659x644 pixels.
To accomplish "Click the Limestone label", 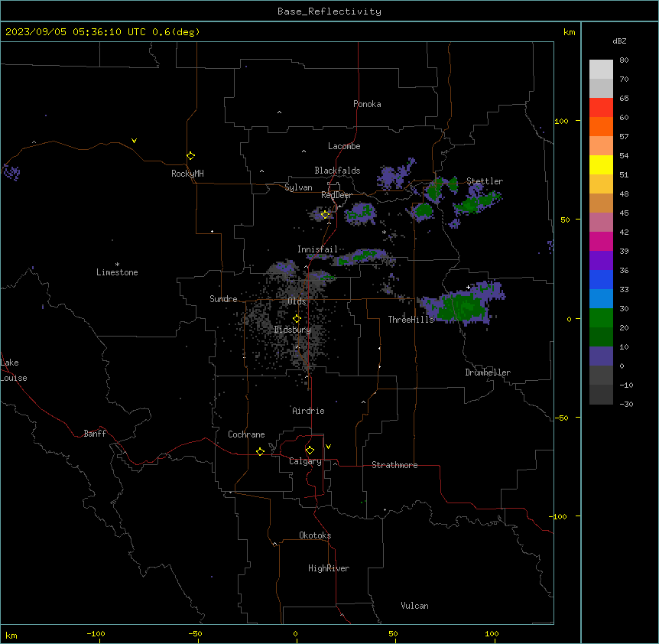I will [x=117, y=272].
